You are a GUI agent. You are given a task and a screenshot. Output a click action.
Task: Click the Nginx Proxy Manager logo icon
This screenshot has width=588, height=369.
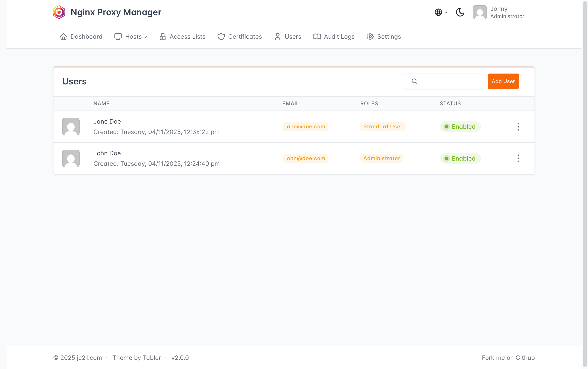(x=59, y=12)
